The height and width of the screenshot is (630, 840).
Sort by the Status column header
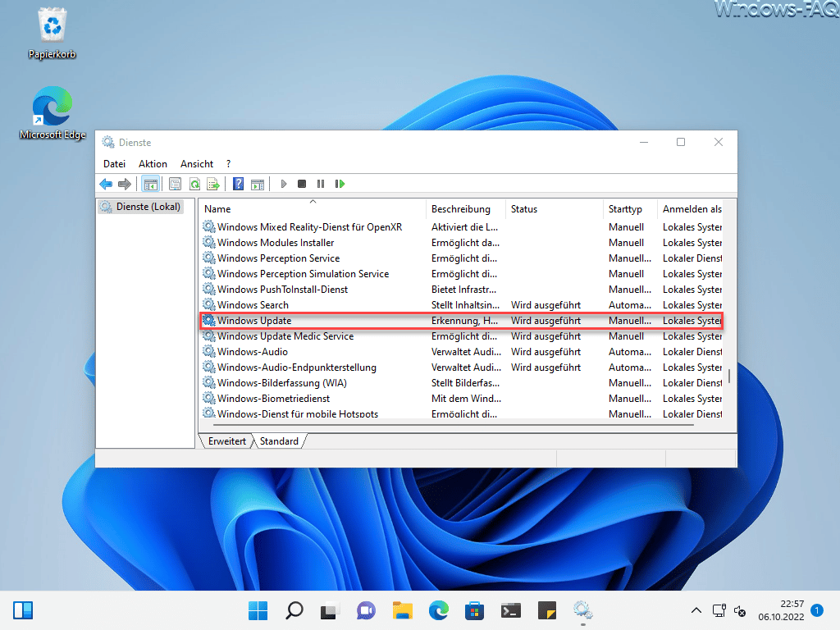(x=555, y=209)
